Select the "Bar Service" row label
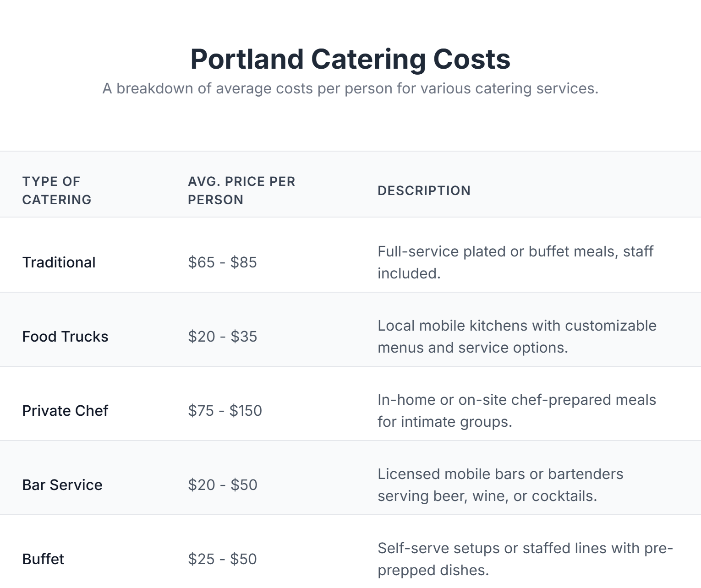 [x=62, y=485]
